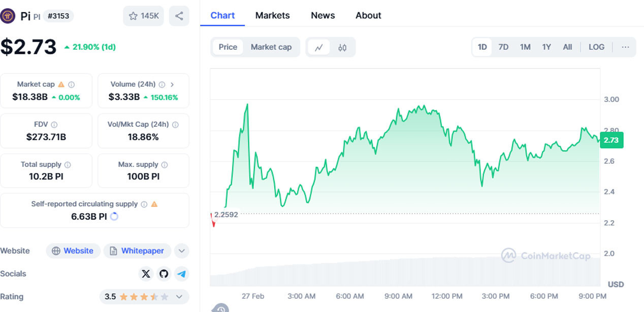
Task: Open the X (Twitter) social link
Action: [x=146, y=274]
